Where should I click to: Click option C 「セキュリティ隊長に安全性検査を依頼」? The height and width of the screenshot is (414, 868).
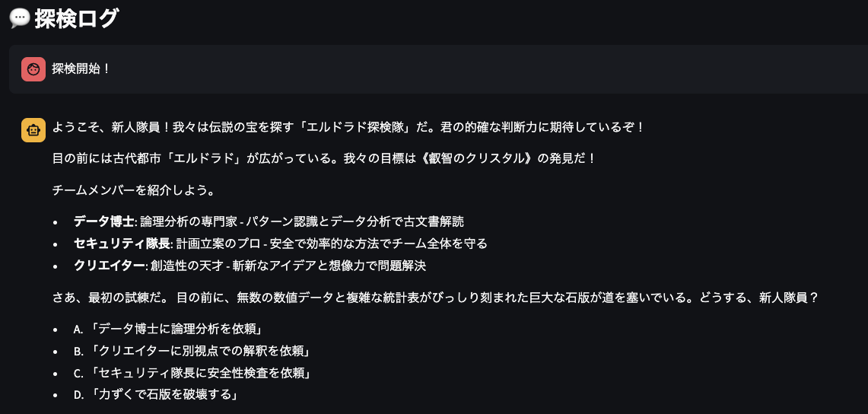pos(192,372)
